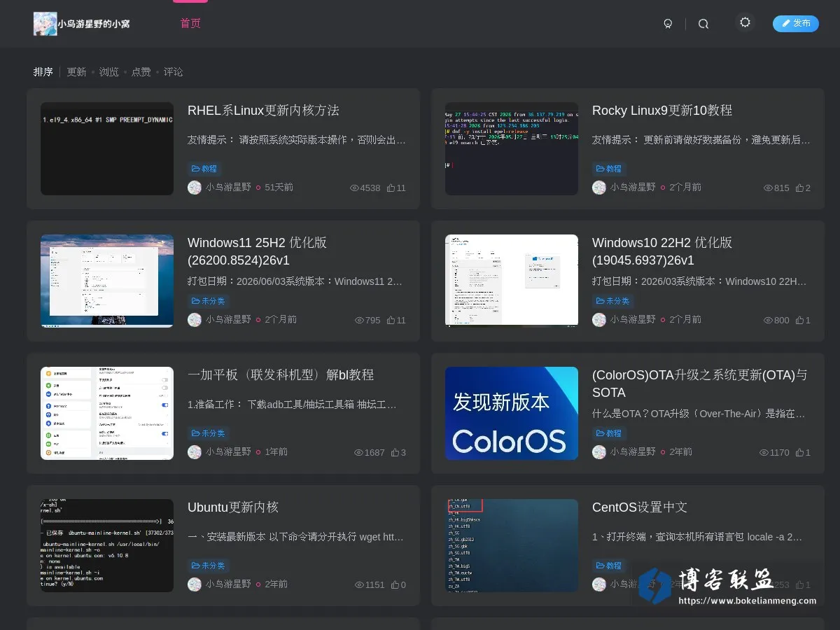Viewport: 840px width, 630px height.
Task: Click 教程 tag on ColorOS OTA post
Action: point(609,433)
